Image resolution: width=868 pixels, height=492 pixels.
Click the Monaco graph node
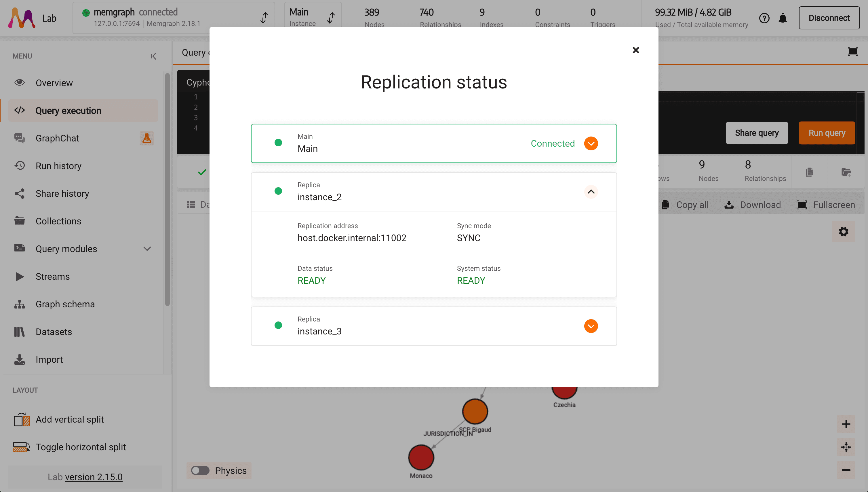[x=421, y=457]
